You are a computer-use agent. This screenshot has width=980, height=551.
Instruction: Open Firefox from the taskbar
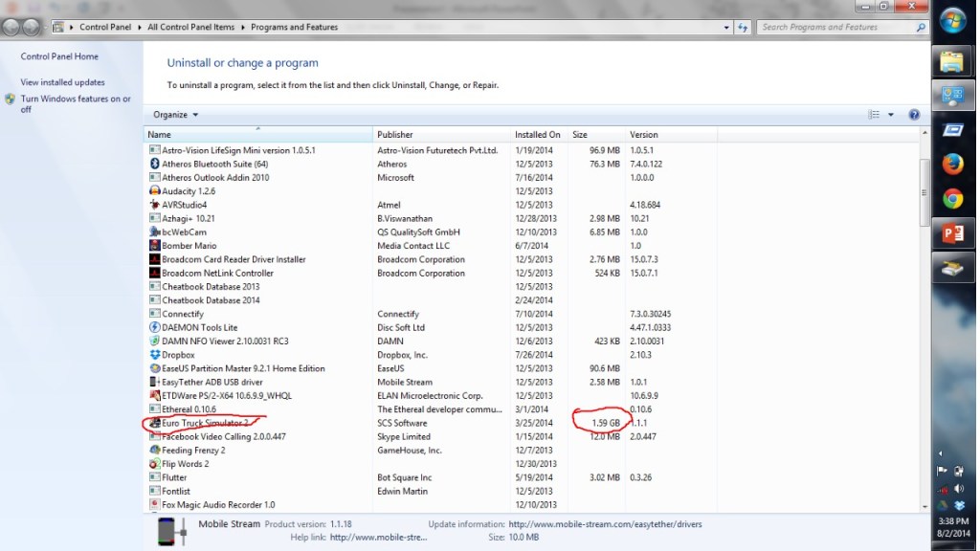point(951,164)
